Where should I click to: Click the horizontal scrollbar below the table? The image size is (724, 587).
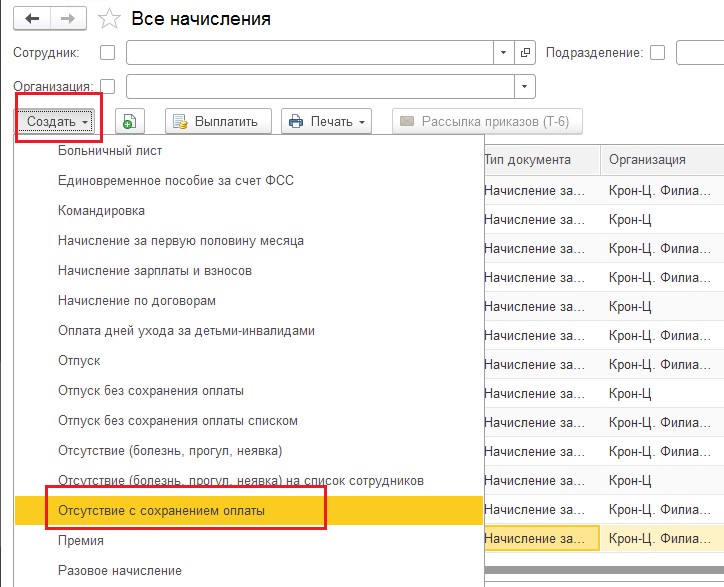604,570
